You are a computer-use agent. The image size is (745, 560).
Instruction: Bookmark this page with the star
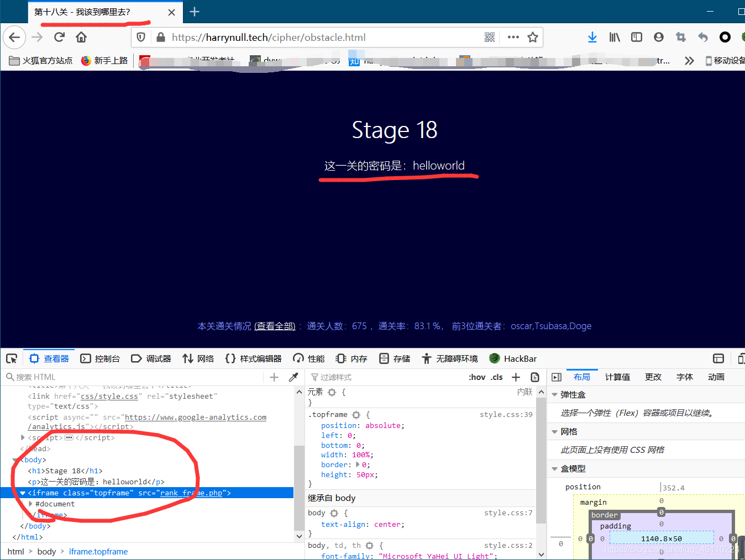pos(533,37)
